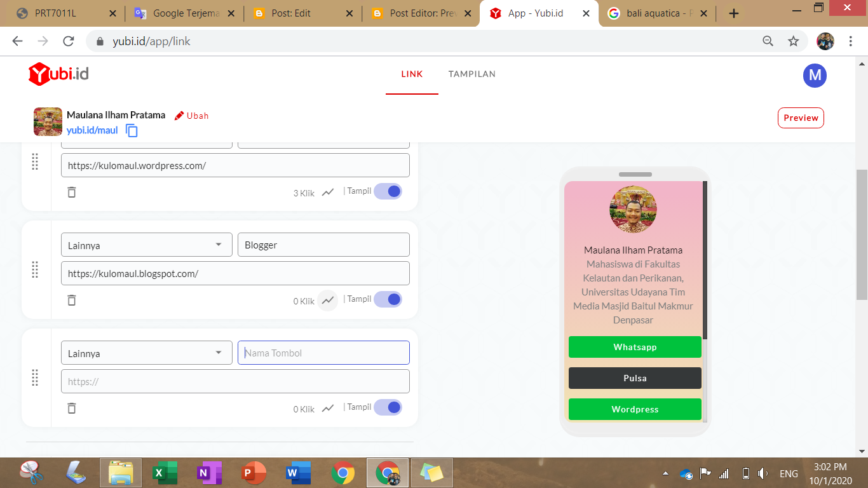Click Pulsa button in phone preview
Screen dimensions: 868x488
coord(635,378)
